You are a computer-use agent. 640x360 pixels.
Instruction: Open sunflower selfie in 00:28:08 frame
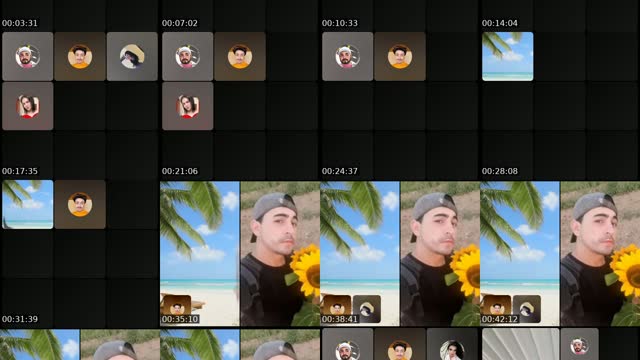pyautogui.click(x=600, y=253)
